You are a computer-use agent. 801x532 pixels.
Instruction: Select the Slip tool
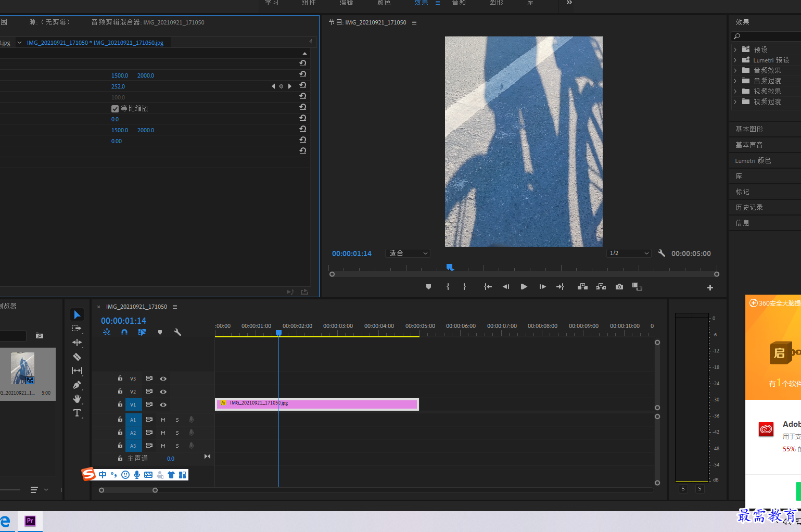[77, 371]
